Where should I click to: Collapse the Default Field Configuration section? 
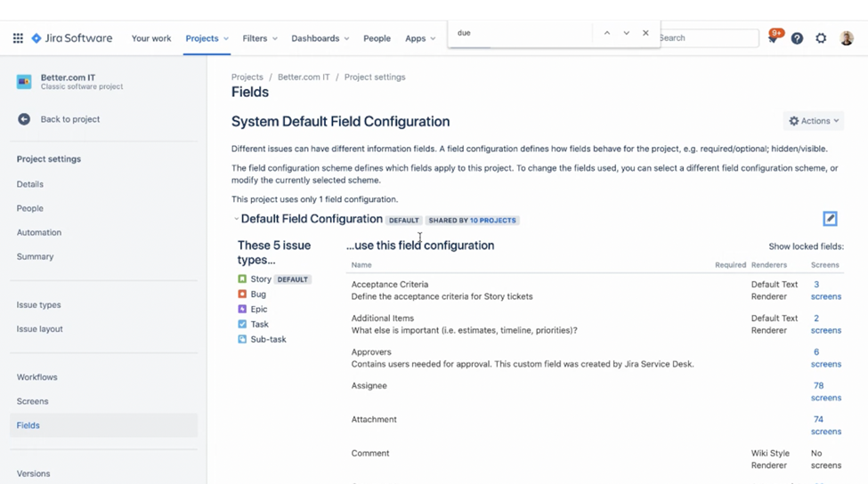tap(237, 219)
